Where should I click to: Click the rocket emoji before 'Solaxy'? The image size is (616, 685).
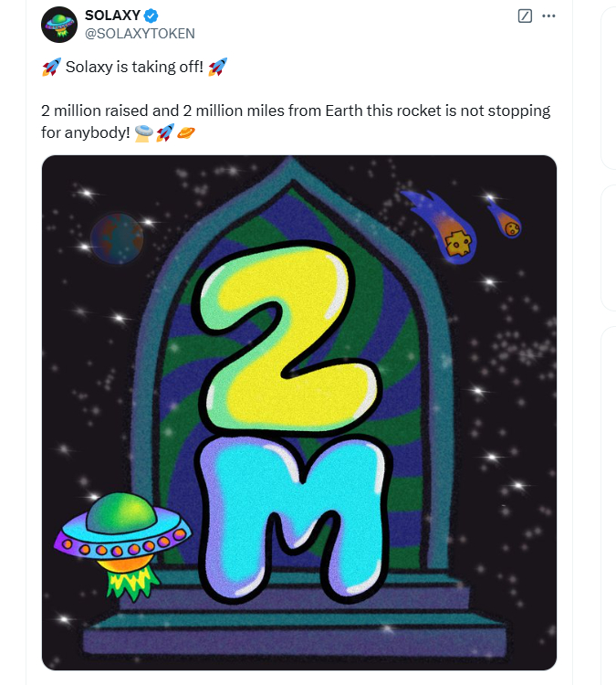51,67
